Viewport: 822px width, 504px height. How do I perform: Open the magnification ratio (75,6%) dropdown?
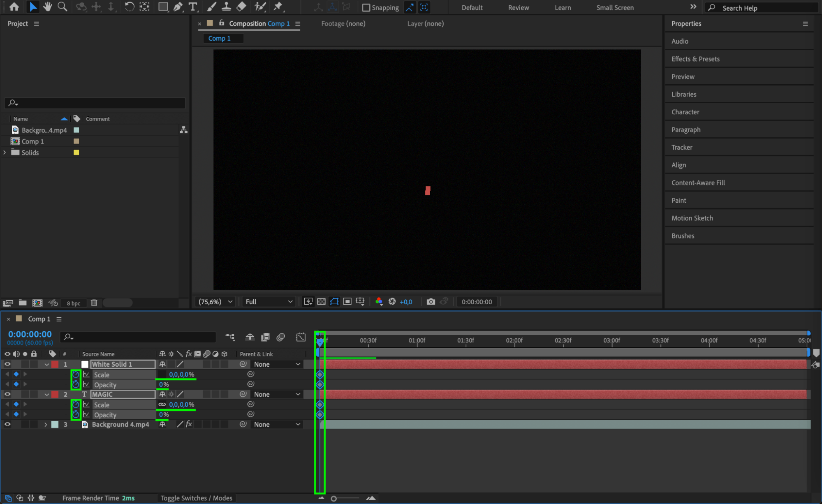pyautogui.click(x=215, y=302)
